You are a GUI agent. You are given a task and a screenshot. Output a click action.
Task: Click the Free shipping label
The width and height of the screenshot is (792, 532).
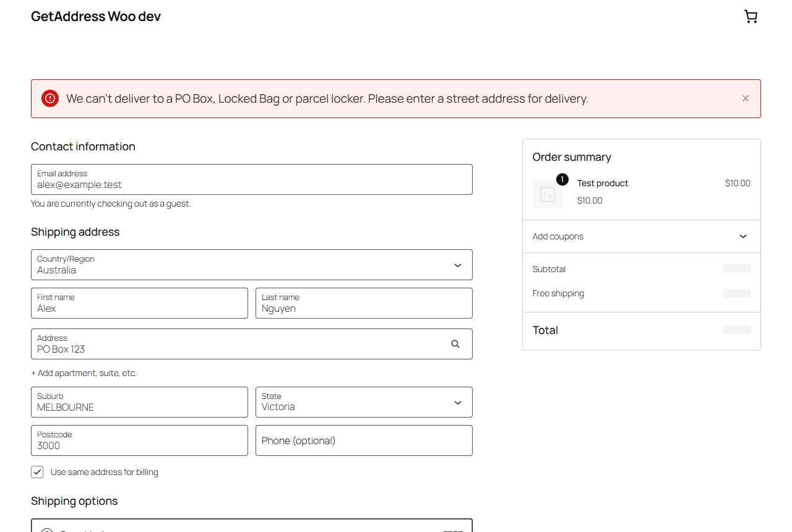tap(558, 293)
